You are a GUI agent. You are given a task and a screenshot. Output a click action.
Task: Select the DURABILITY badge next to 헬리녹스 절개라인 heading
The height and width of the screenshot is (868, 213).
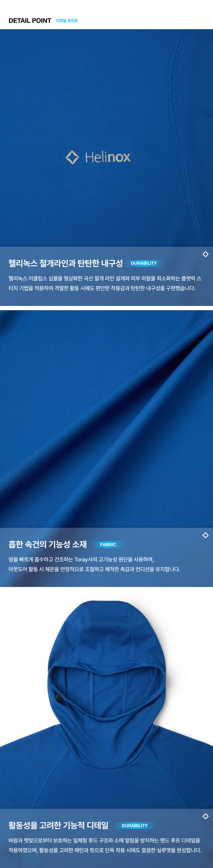coord(144,263)
